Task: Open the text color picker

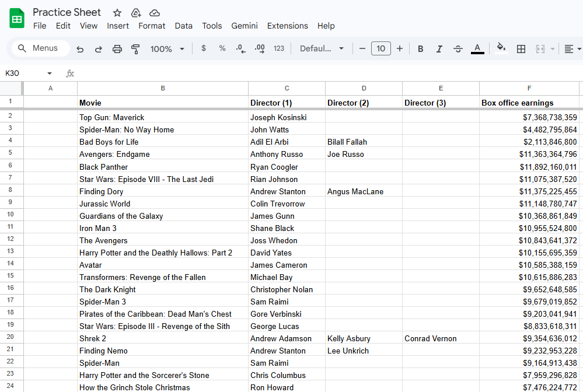Action: tap(477, 48)
